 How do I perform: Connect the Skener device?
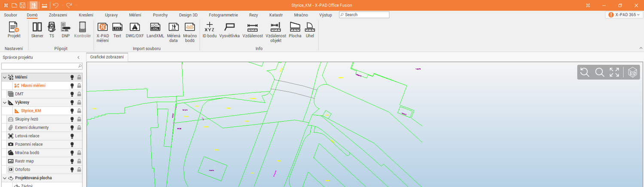[37, 30]
